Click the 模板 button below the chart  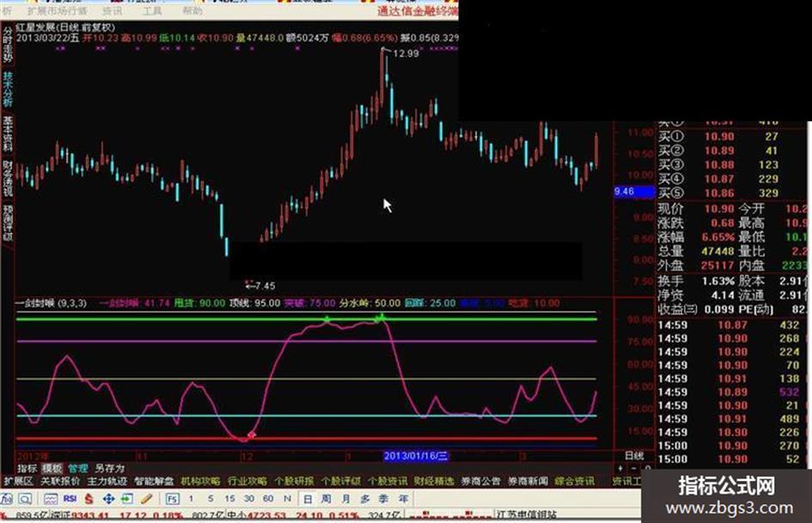tap(52, 469)
